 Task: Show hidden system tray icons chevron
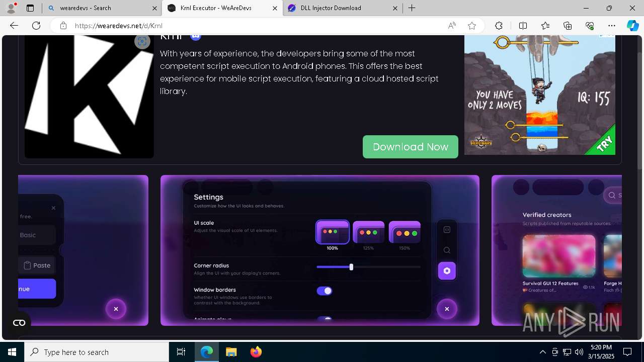(542, 352)
